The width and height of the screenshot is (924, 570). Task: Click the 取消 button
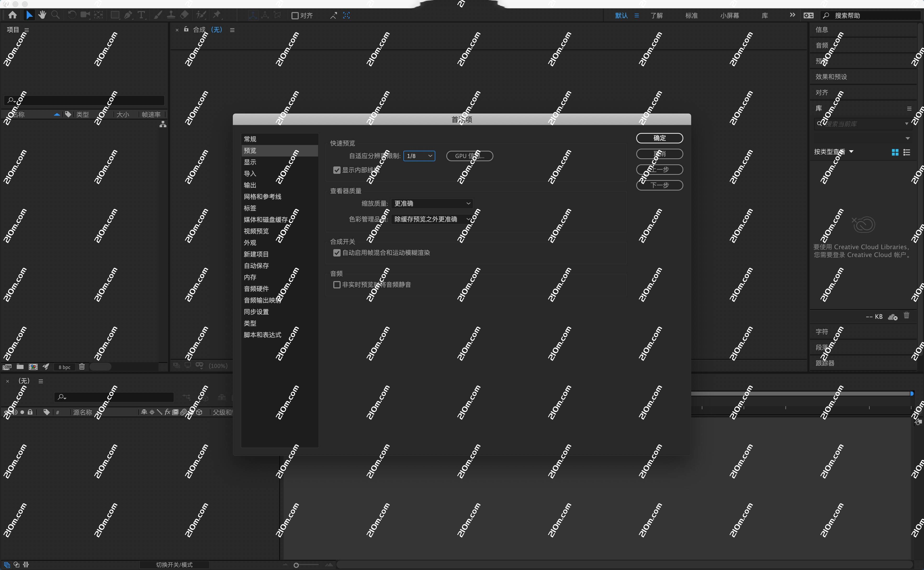tap(660, 154)
